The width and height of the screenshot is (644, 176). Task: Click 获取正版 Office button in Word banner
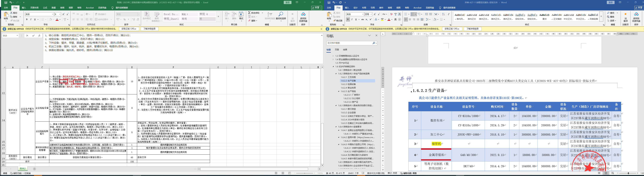(452, 29)
